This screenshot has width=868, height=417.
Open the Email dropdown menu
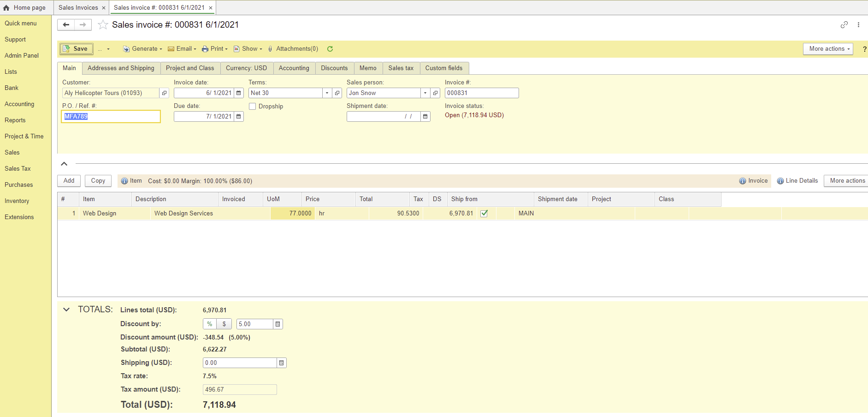pyautogui.click(x=182, y=49)
